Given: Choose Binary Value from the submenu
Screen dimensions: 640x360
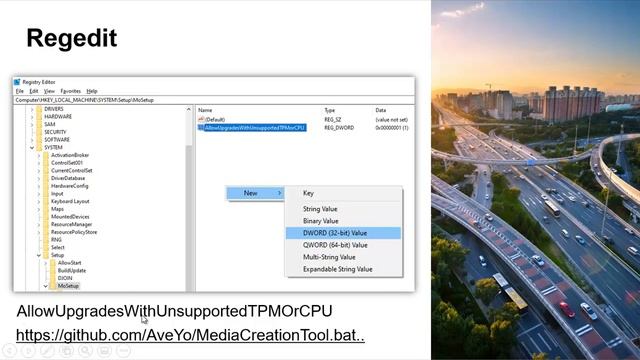Looking at the screenshot, I should (344, 221).
